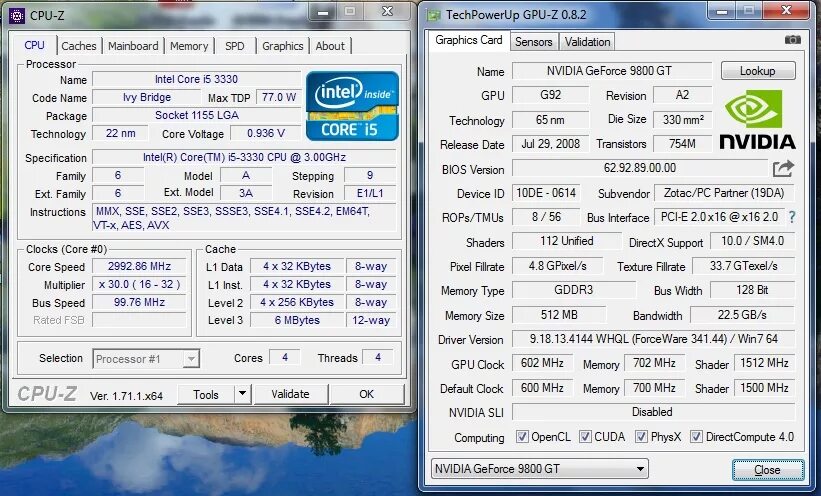Click the Memory Type value GDDR3
This screenshot has height=496, width=821.
574,290
